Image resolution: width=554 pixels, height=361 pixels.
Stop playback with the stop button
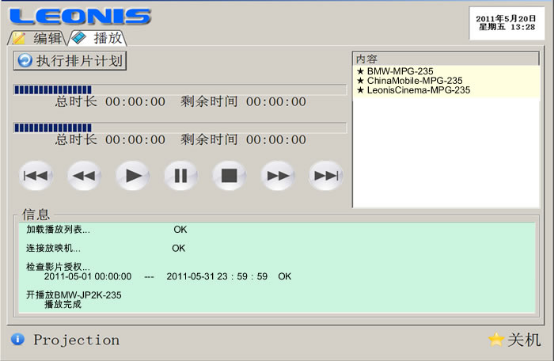pyautogui.click(x=229, y=176)
